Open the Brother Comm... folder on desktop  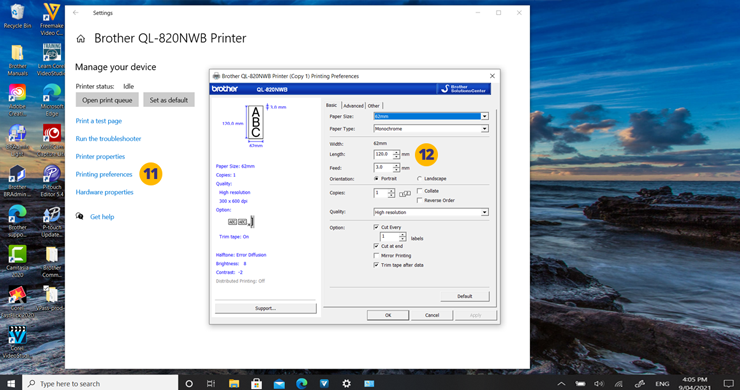(51, 262)
